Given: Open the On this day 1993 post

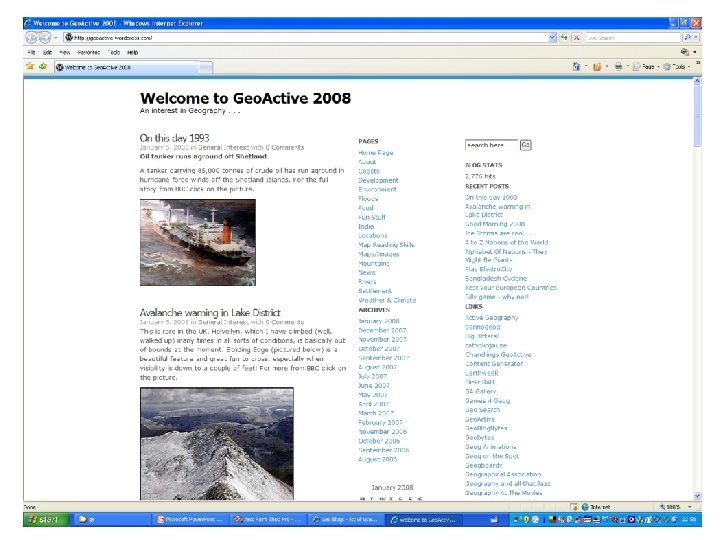Looking at the screenshot, I should pos(174,138).
